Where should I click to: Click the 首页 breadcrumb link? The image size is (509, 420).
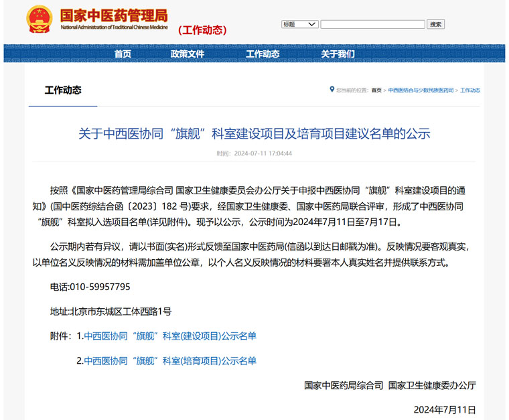[x=376, y=90]
